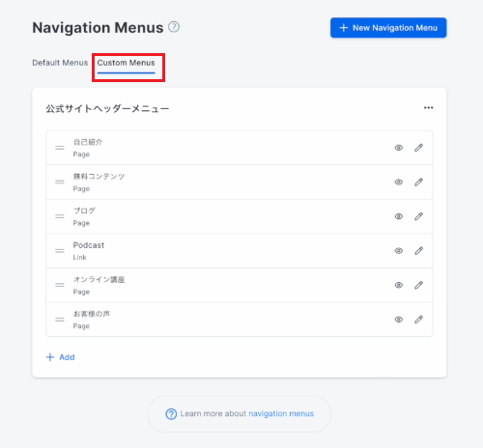Click New Navigation Menu button
Image resolution: width=483 pixels, height=448 pixels.
coord(388,28)
